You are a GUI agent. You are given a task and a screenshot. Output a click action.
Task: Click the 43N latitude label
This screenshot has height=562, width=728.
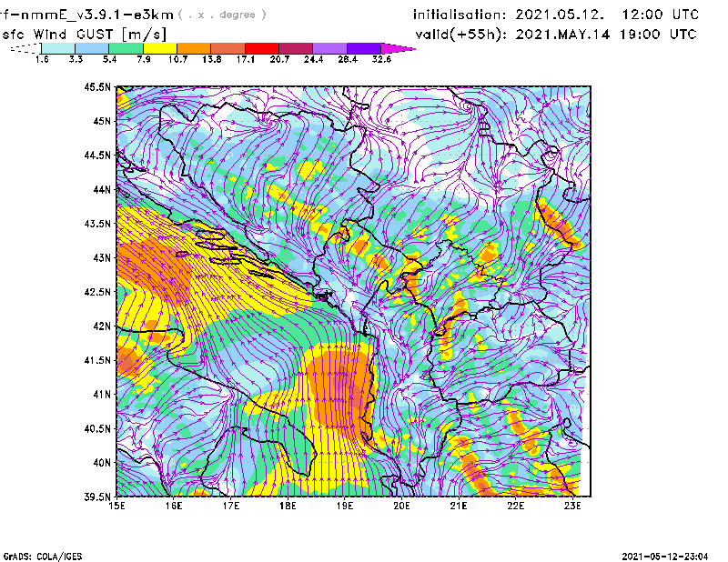(x=102, y=257)
